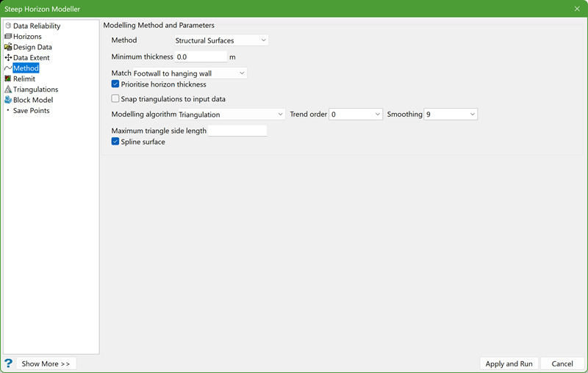Open the Save Points page
Screen dimensions: 588x373
[31, 110]
